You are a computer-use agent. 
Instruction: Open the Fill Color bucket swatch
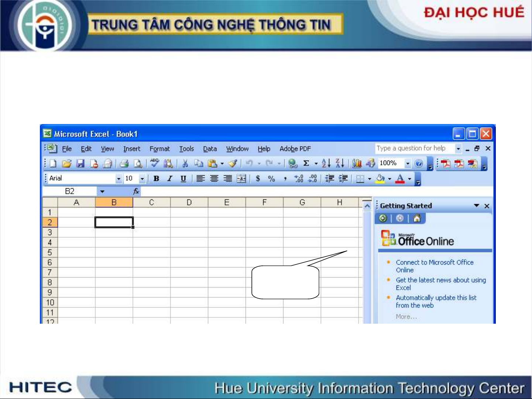click(x=380, y=179)
